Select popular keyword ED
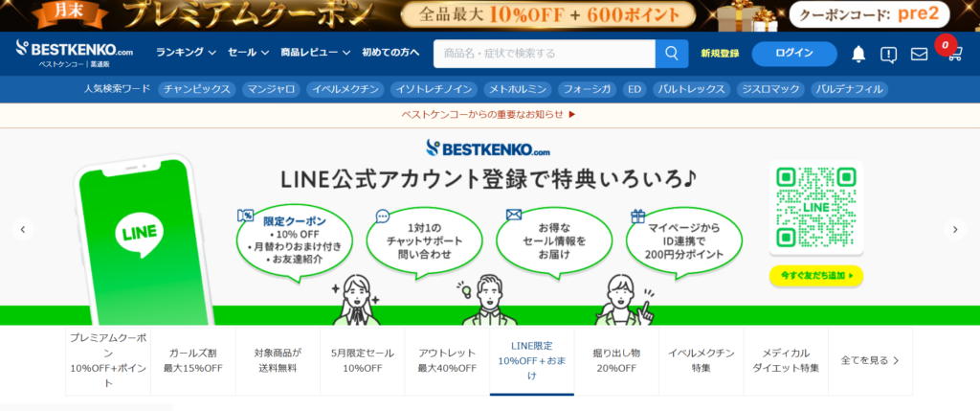Screen dimensions: 980x411 [635, 89]
